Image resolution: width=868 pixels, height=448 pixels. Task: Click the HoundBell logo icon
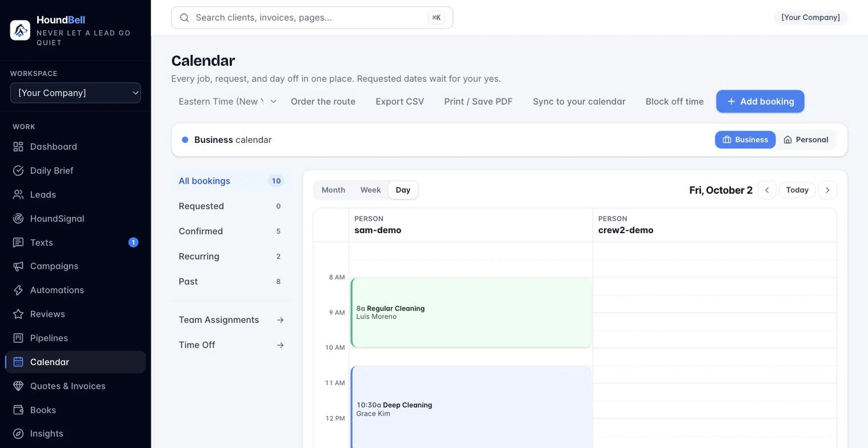[x=20, y=30]
